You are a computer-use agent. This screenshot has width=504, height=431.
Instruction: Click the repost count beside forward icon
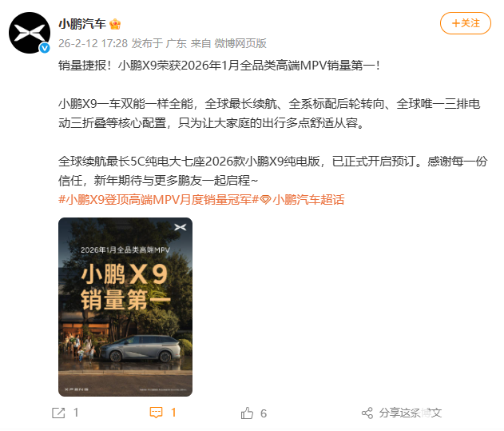point(76,413)
